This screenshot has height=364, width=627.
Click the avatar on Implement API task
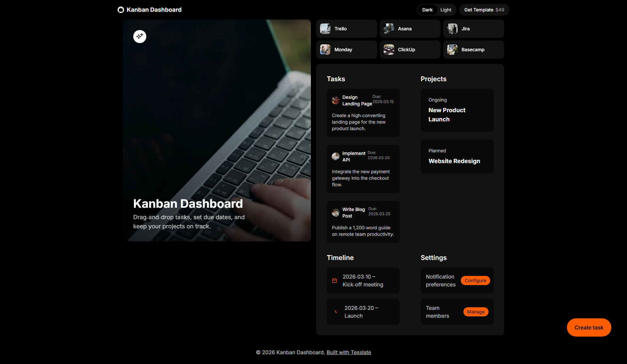(336, 157)
